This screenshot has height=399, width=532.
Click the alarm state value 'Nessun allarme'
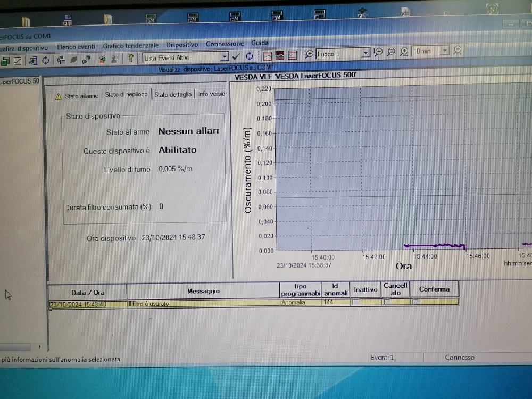pyautogui.click(x=189, y=131)
